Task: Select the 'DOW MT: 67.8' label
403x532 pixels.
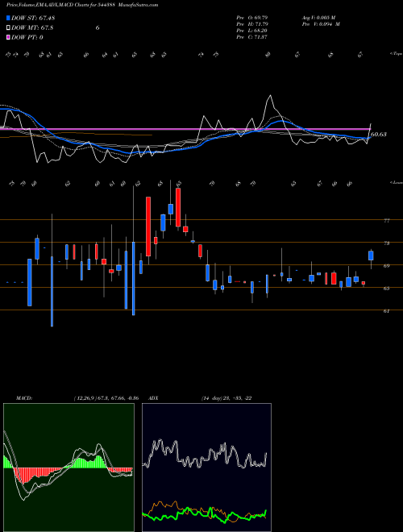Action: coord(32,28)
